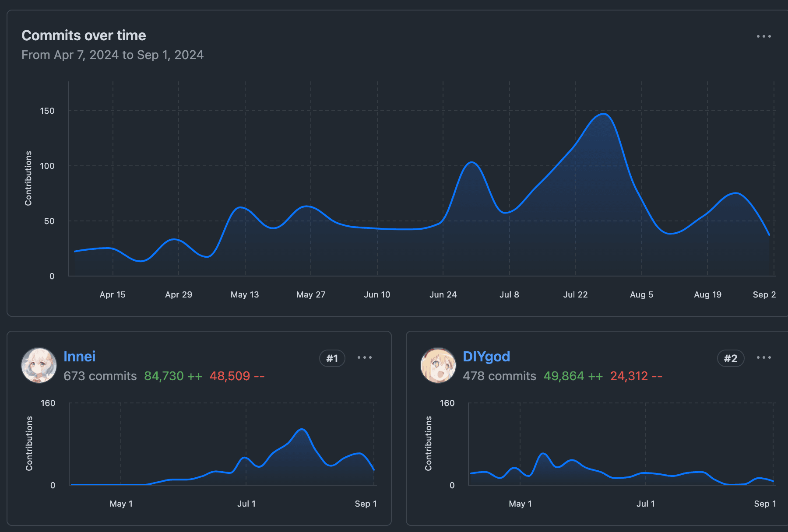Viewport: 788px width, 532px height.
Task: Open the Innei username link
Action: tap(79, 357)
